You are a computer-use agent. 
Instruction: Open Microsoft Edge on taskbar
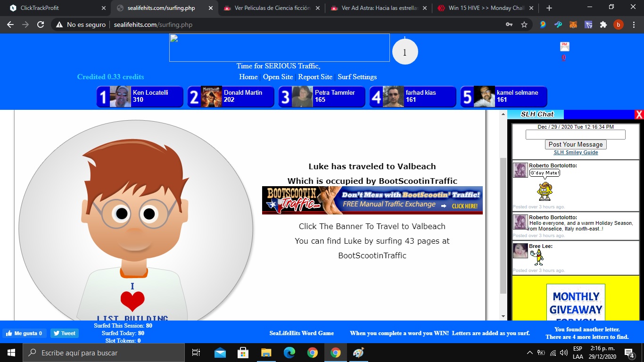(289, 353)
